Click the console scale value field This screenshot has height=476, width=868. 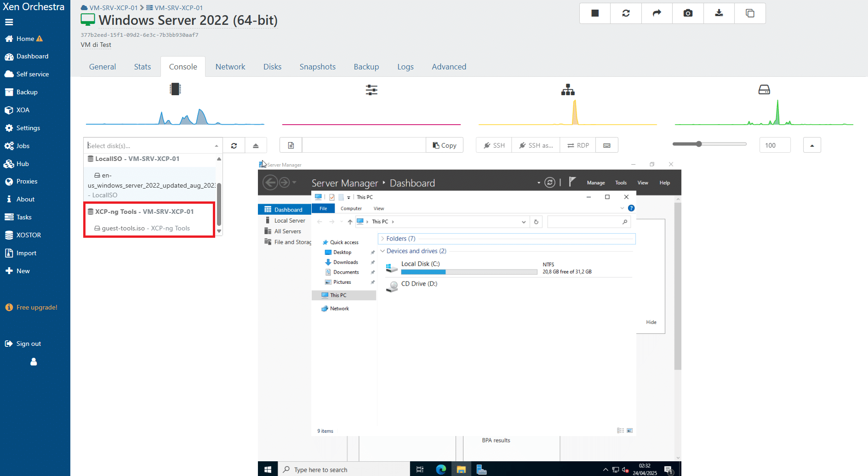775,145
